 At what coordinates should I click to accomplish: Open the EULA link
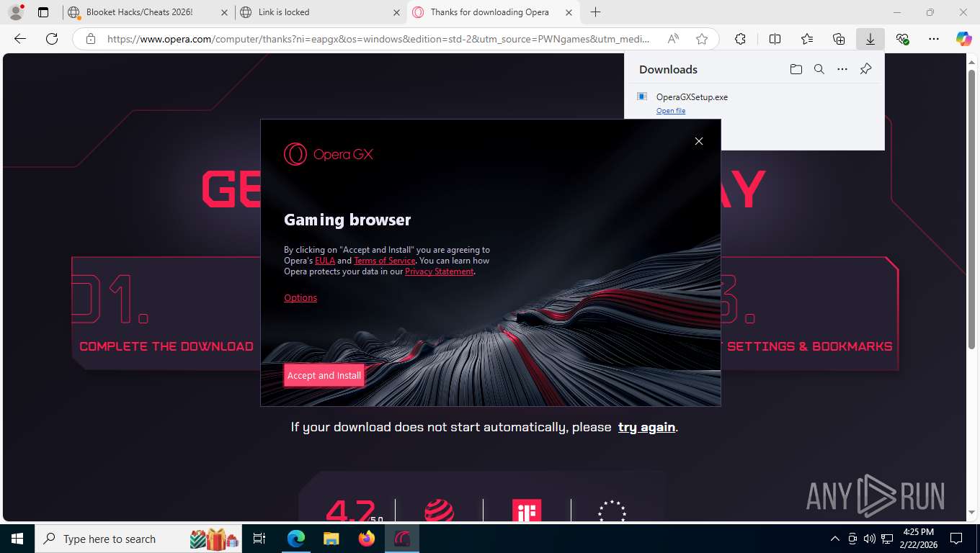(325, 261)
